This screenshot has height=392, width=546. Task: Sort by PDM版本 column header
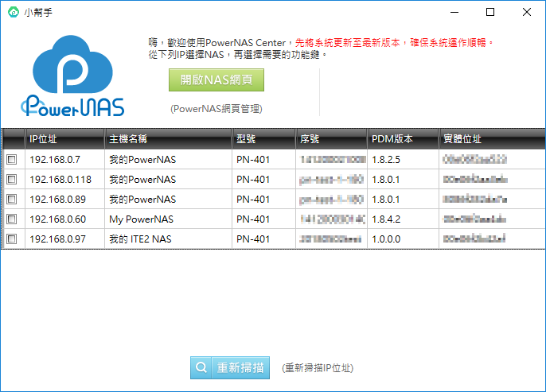point(404,139)
